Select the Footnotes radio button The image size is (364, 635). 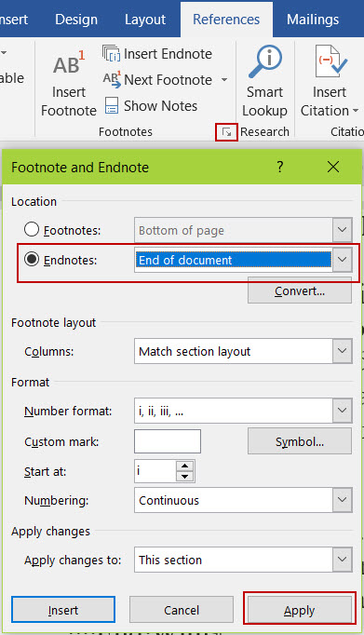pyautogui.click(x=31, y=230)
